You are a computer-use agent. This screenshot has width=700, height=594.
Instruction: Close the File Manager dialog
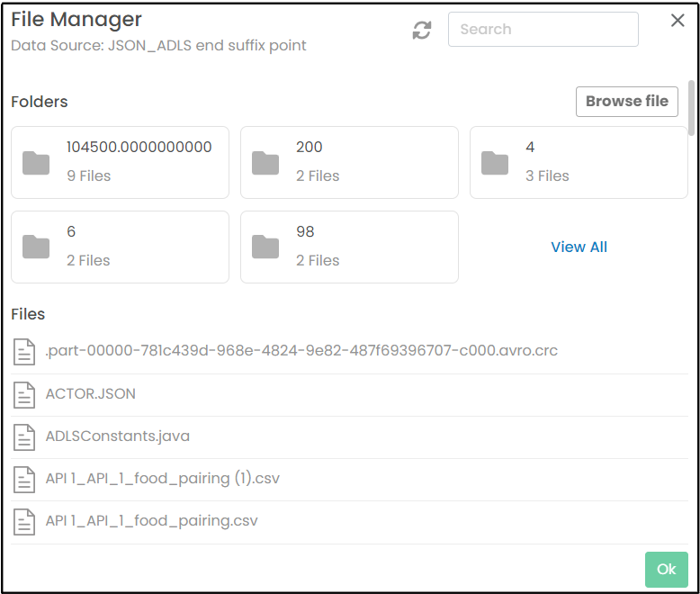click(678, 21)
